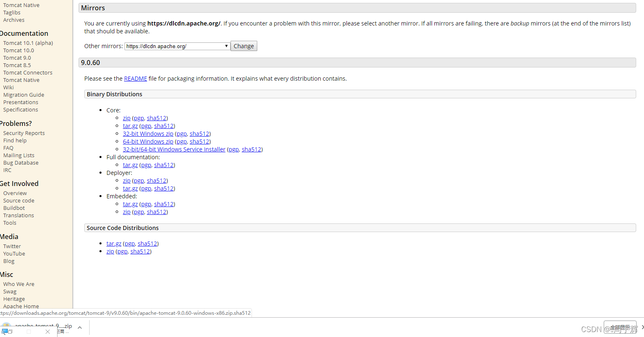This screenshot has height=337, width=644.
Task: Download Full documentation tar.gz
Action: pyautogui.click(x=130, y=165)
